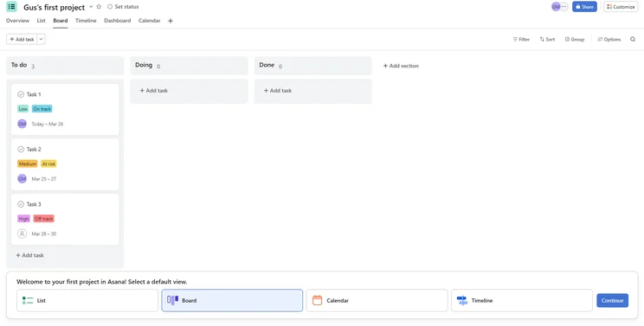Click Set status for the project
The height and width of the screenshot is (326, 644).
coord(123,7)
